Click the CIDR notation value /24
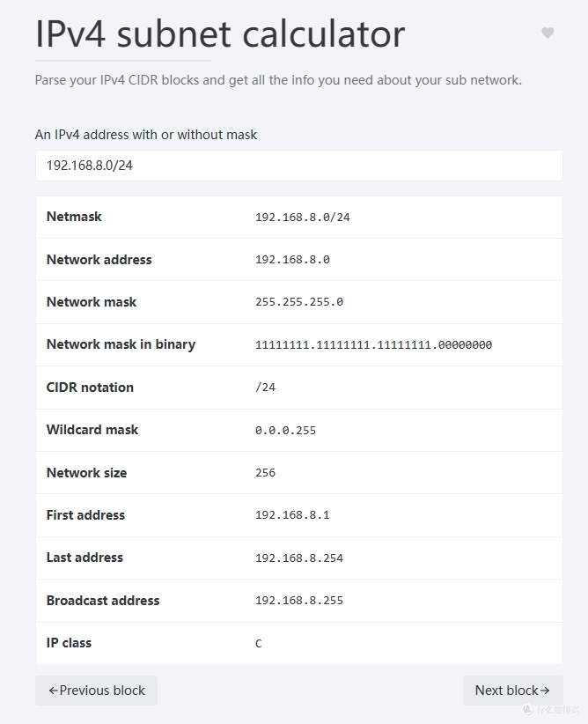This screenshot has width=588, height=724. [x=265, y=388]
